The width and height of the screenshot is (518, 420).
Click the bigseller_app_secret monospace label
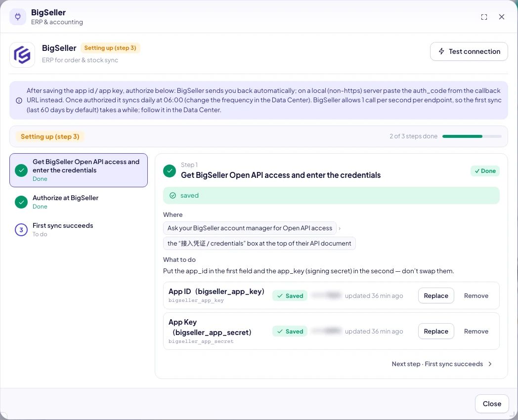coord(201,341)
